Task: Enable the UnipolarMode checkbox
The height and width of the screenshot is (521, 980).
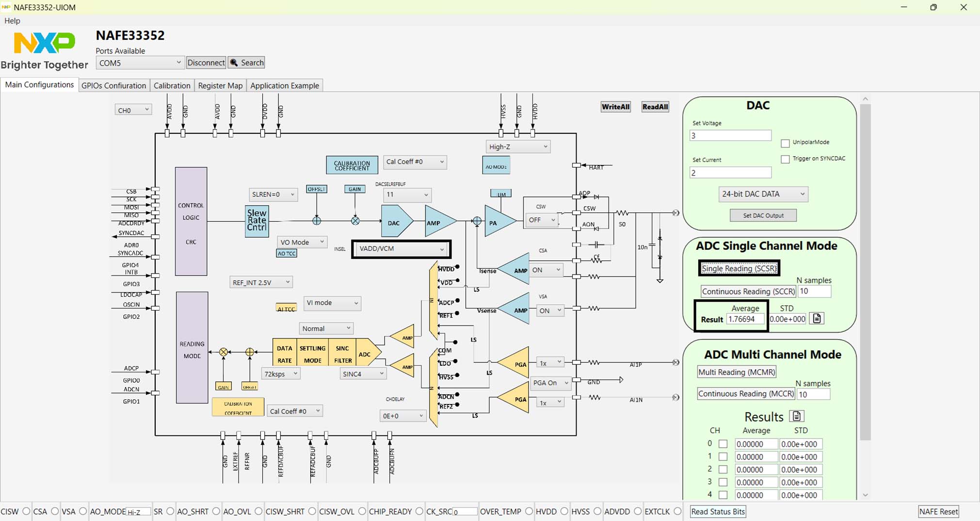Action: click(x=785, y=143)
